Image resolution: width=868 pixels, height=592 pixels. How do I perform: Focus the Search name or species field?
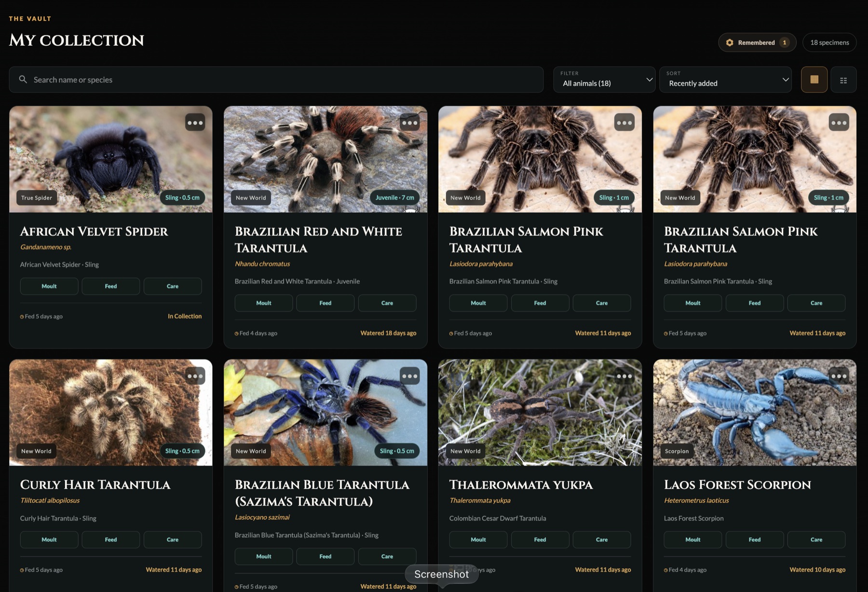[x=276, y=80]
